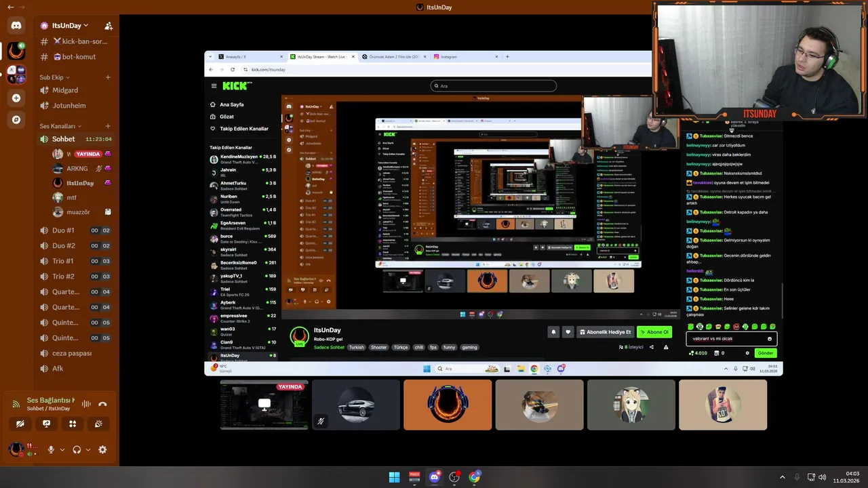Share the ItsUnDay Kick channel

pyautogui.click(x=652, y=347)
